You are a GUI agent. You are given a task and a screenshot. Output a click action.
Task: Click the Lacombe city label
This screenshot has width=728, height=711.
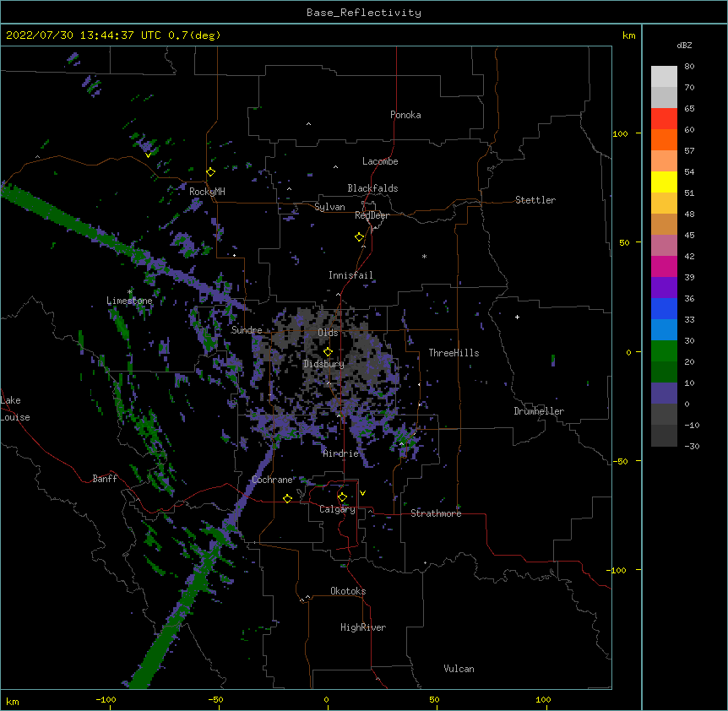pos(380,161)
